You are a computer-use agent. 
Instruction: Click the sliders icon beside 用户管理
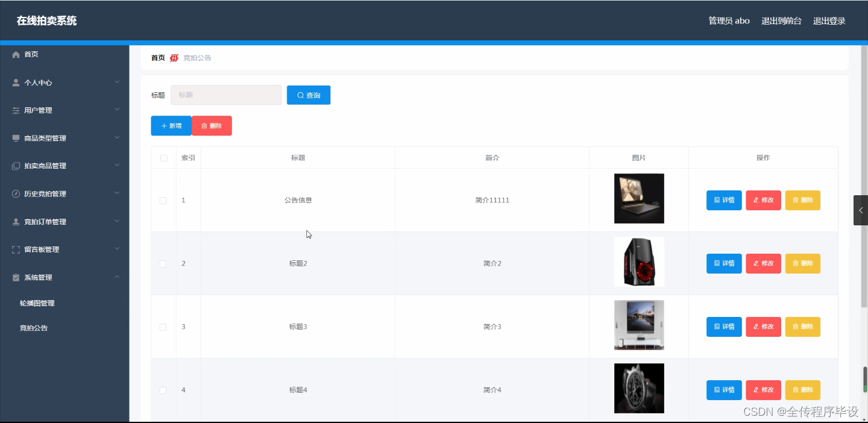16,110
